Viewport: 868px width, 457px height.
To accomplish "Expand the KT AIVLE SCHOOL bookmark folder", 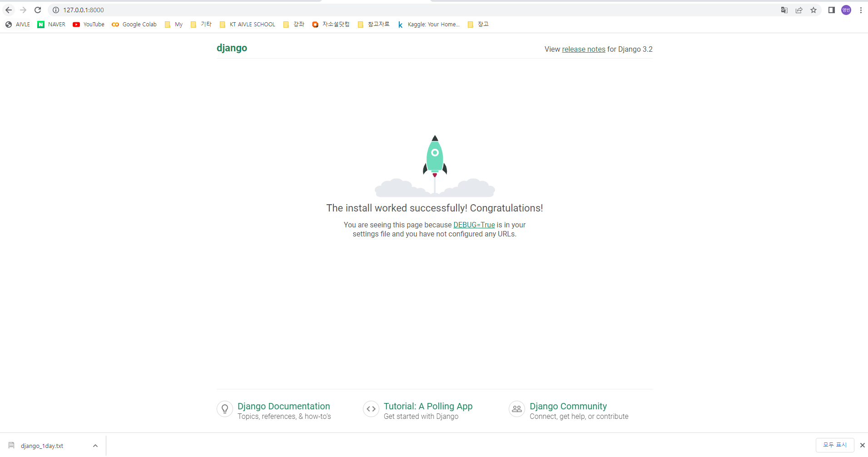I will [x=247, y=25].
